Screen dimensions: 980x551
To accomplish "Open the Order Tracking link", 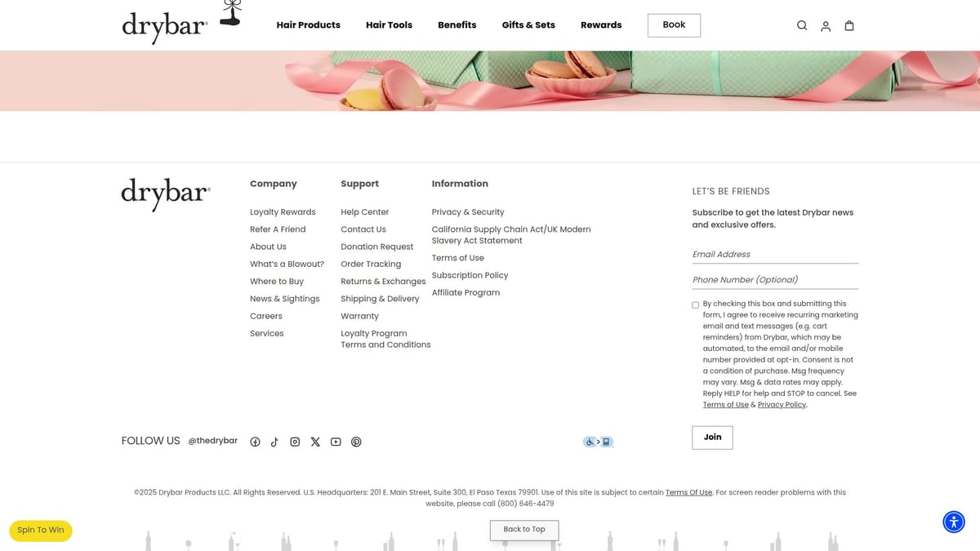I will coord(371,264).
